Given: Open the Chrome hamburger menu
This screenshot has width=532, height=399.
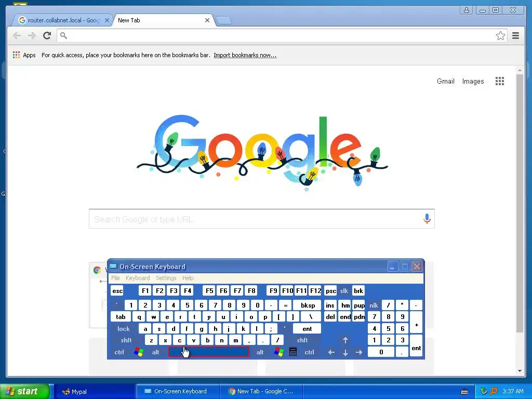Looking at the screenshot, I should tap(516, 36).
